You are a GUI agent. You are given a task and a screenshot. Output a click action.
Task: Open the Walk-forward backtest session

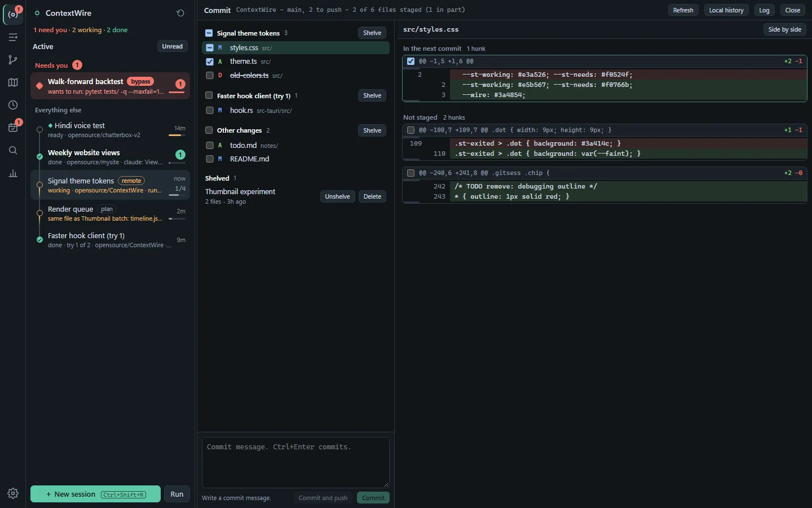click(x=110, y=86)
